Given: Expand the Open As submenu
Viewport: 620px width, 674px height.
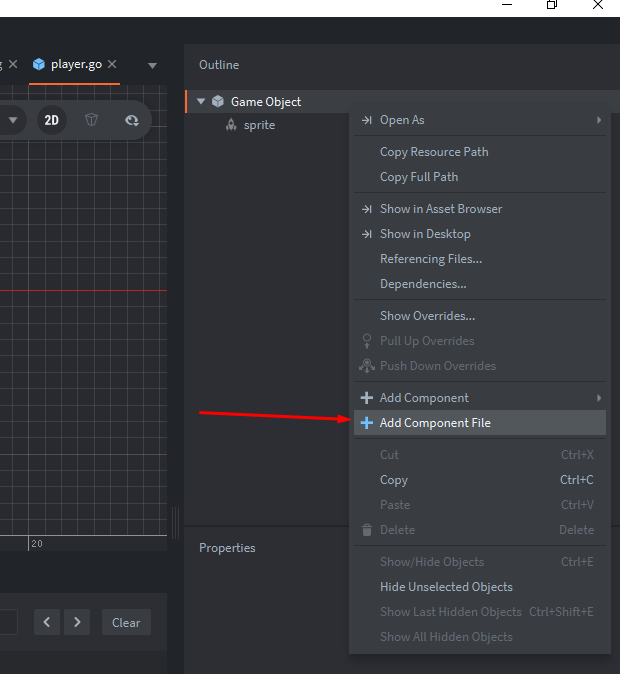Looking at the screenshot, I should coord(599,120).
